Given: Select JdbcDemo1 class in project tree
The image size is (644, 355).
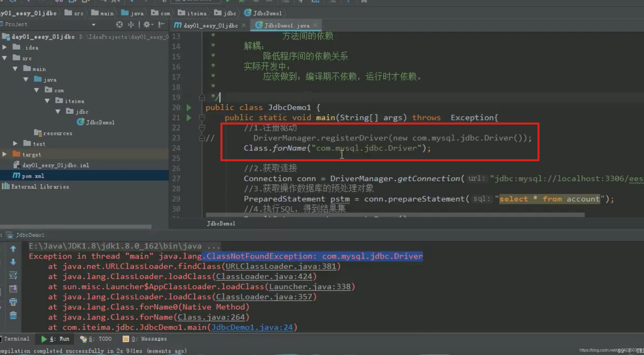Looking at the screenshot, I should coord(96,122).
